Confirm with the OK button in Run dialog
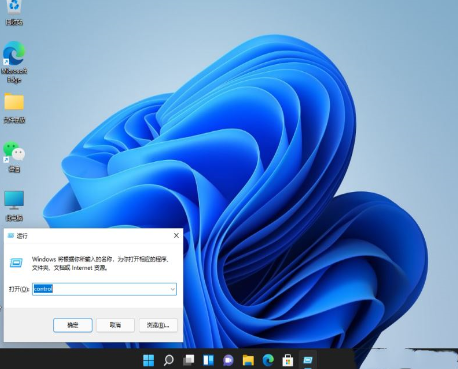 [x=73, y=325]
